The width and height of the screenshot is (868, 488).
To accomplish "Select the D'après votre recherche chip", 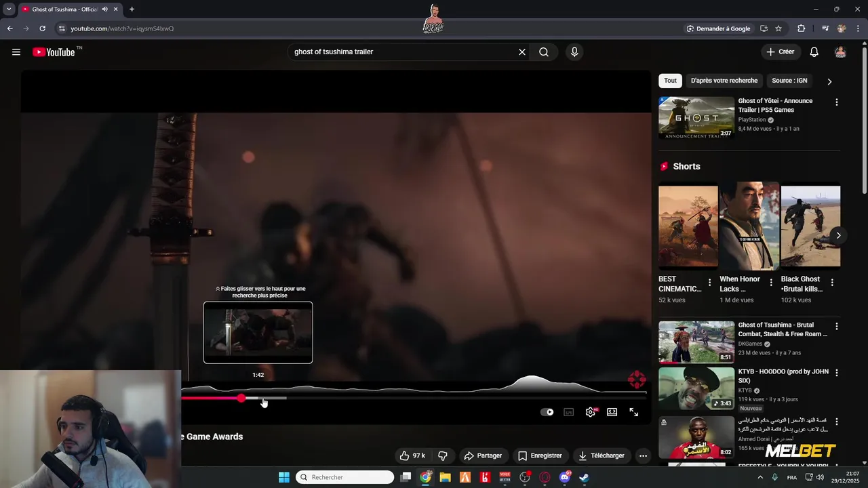I will 724,81.
